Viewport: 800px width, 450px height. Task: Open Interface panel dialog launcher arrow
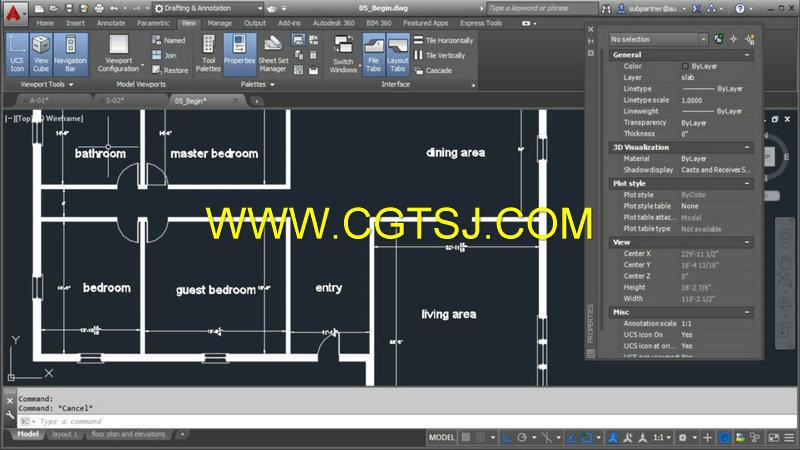click(473, 85)
